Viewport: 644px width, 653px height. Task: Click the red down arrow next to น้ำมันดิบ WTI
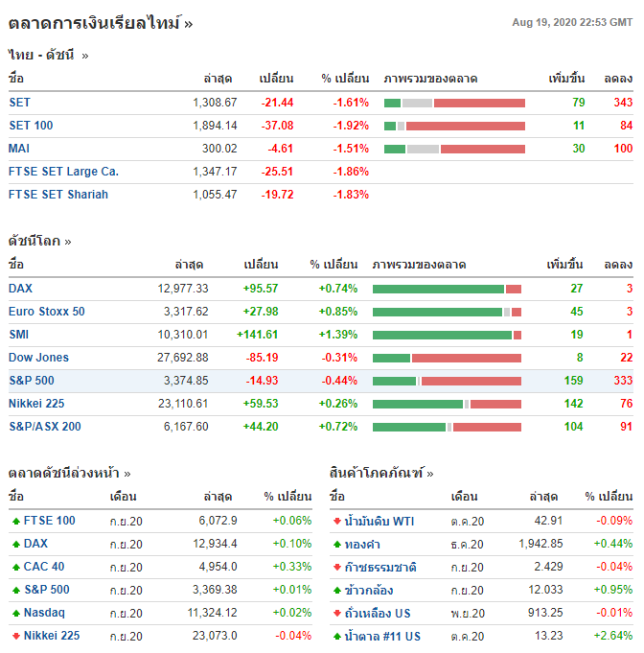click(337, 521)
